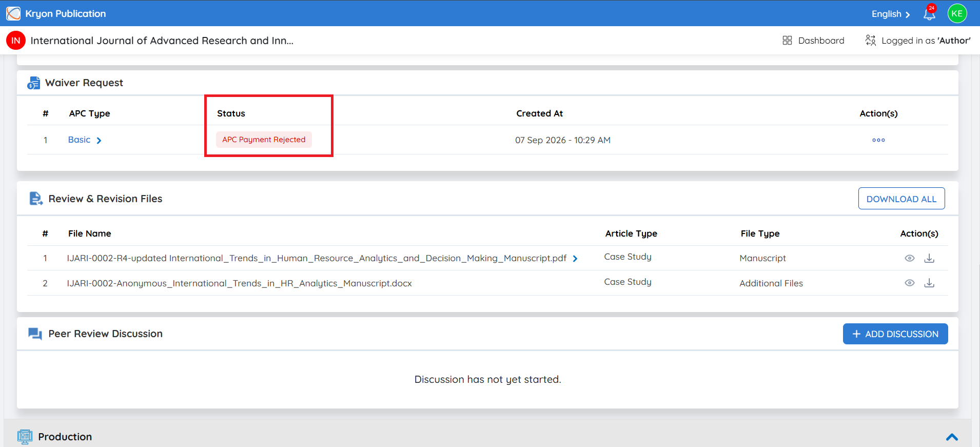Click the DOWNLOAD ALL button
The width and height of the screenshot is (980, 447).
coord(901,199)
